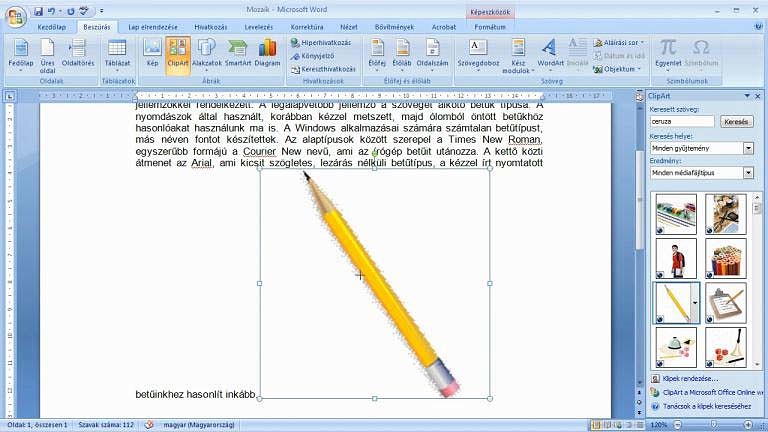This screenshot has height=432, width=768.
Task: Click the Táblázat table icon
Action: coord(117,54)
